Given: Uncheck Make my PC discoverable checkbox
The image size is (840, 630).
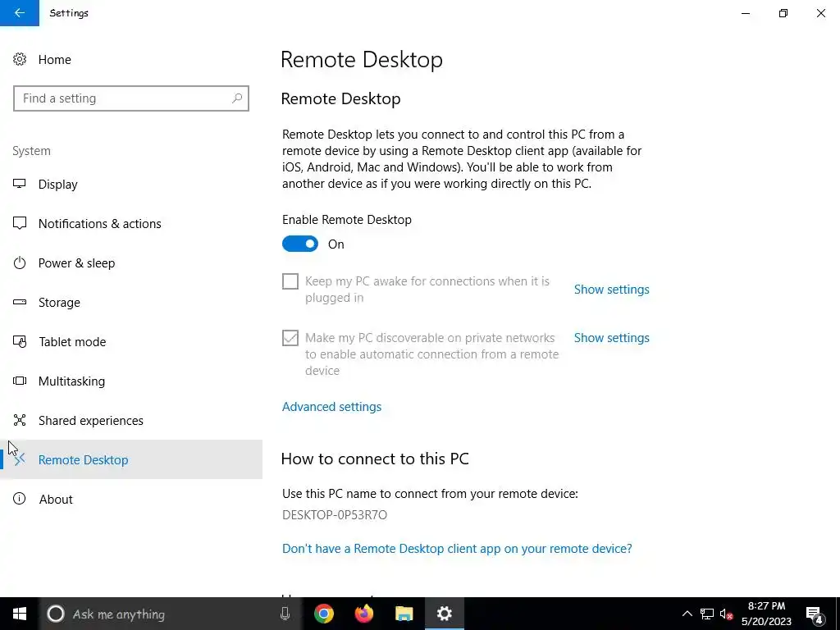Looking at the screenshot, I should (290, 338).
